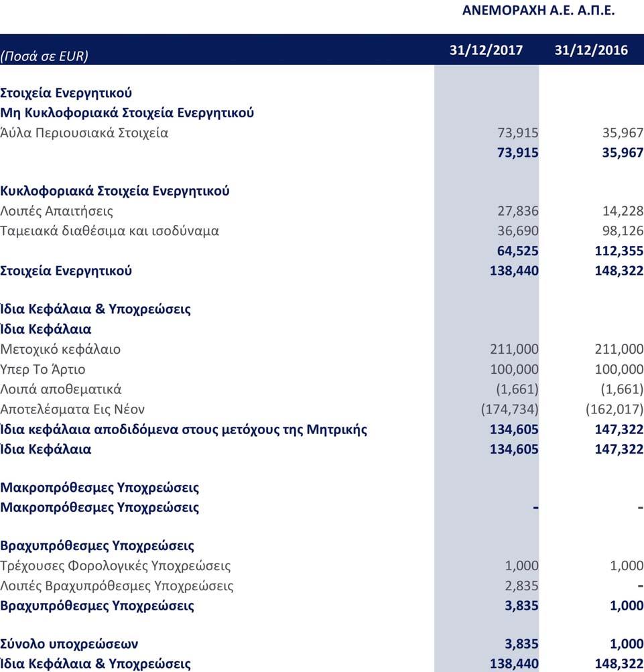Click the value '98,126'
Screen dimensions: 644x672
pos(623,231)
